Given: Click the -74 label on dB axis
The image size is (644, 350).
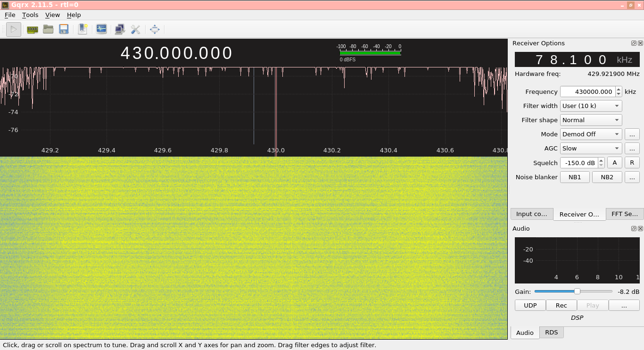Looking at the screenshot, I should (13, 112).
